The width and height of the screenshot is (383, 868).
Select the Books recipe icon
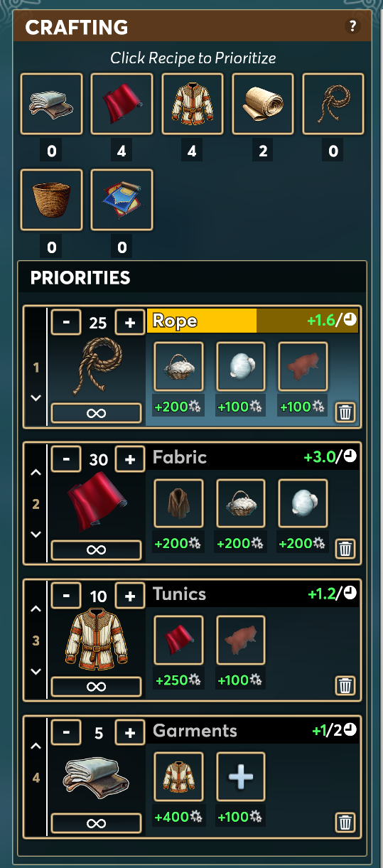pos(122,200)
